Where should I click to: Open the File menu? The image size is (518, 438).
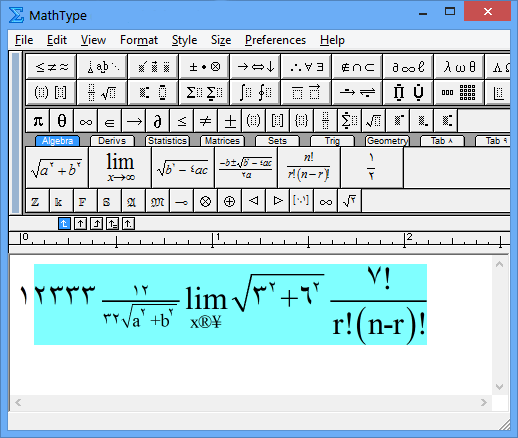[x=24, y=40]
